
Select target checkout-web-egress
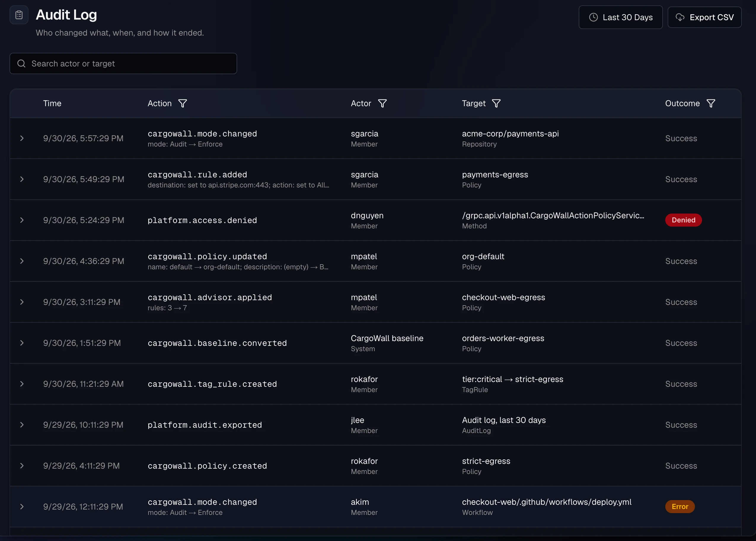pyautogui.click(x=503, y=298)
